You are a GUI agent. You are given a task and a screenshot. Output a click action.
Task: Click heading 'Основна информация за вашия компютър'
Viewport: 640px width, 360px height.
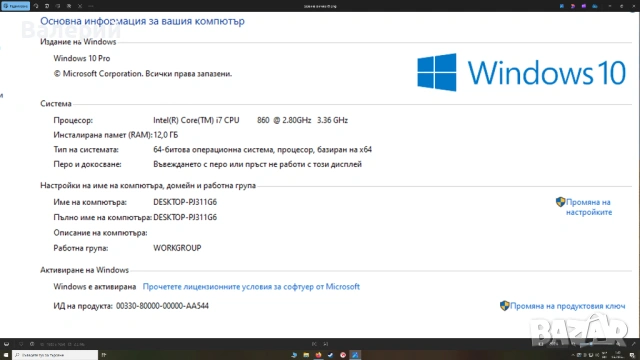pos(142,21)
